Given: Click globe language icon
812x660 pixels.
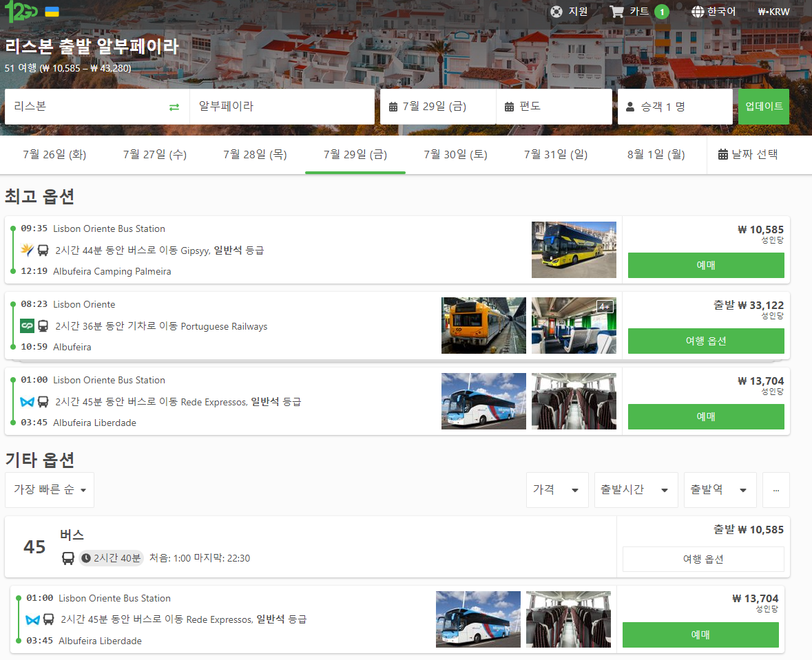Looking at the screenshot, I should [698, 12].
